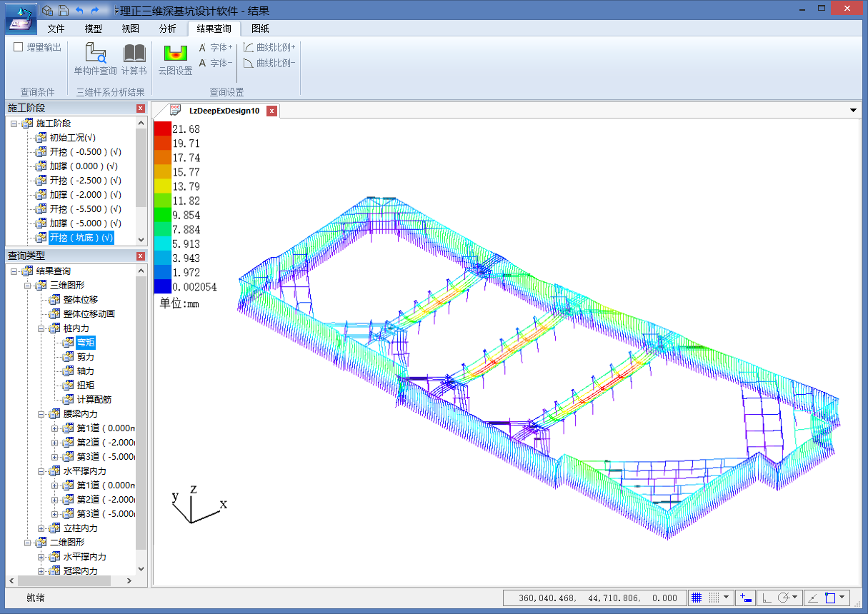Click the blue grid display icon in the status bar
The width and height of the screenshot is (868, 614).
(x=697, y=598)
